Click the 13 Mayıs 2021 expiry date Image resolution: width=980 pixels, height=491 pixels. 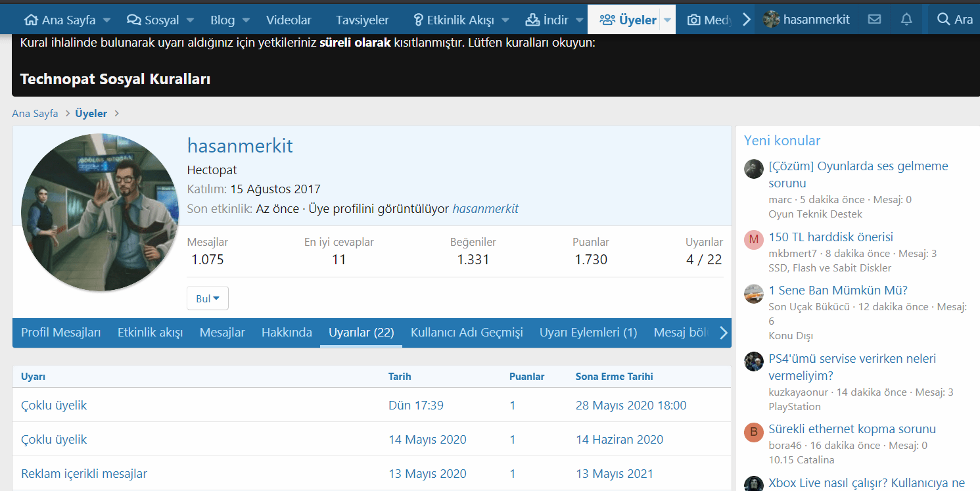(615, 474)
